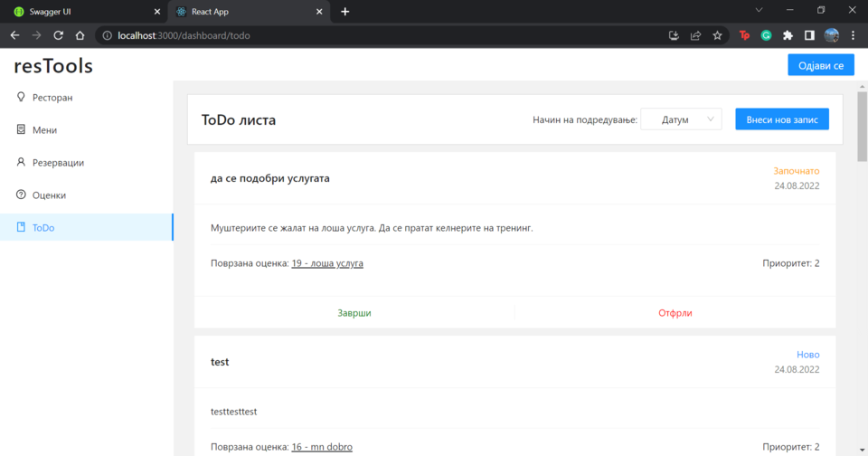Click the Оценки question mark icon
Viewport: 868px width, 456px height.
[x=21, y=195]
